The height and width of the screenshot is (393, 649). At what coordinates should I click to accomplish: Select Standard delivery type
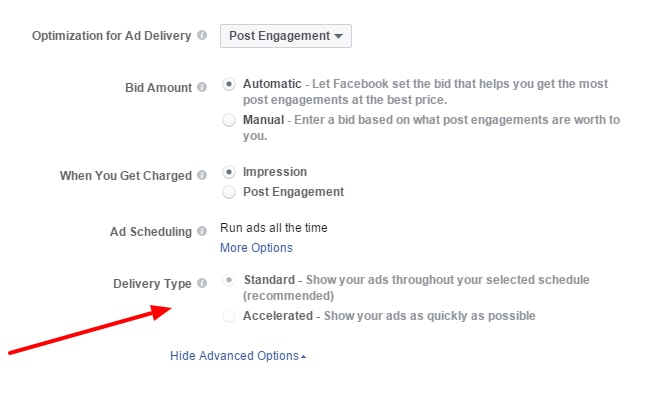click(229, 280)
